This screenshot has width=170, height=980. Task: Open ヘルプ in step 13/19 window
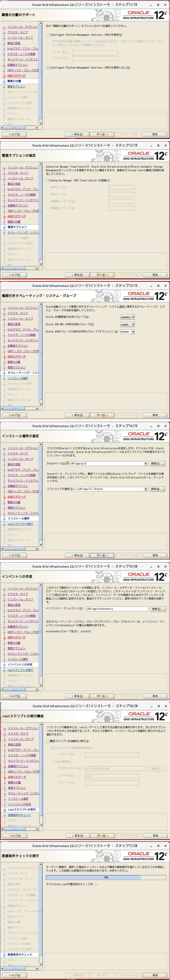click(x=15, y=415)
